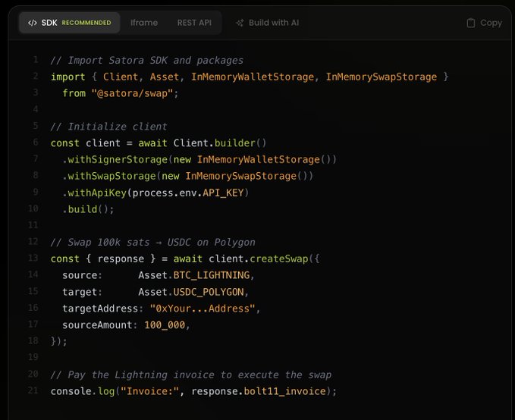Click "console.log" on line 21
515x420 pixels.
[83, 391]
